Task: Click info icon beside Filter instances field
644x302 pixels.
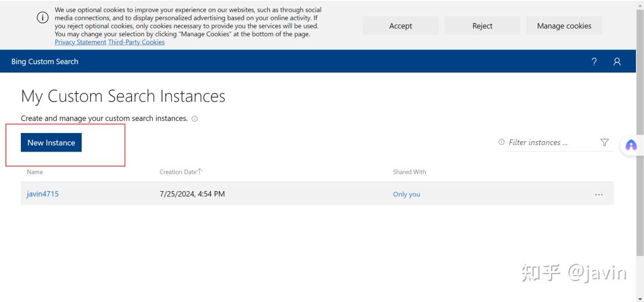Action: pos(501,142)
